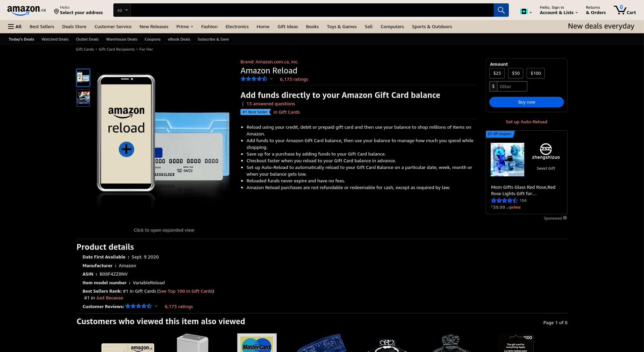The image size is (644, 352).
Task: Open Deals Store nav item
Action: [74, 26]
